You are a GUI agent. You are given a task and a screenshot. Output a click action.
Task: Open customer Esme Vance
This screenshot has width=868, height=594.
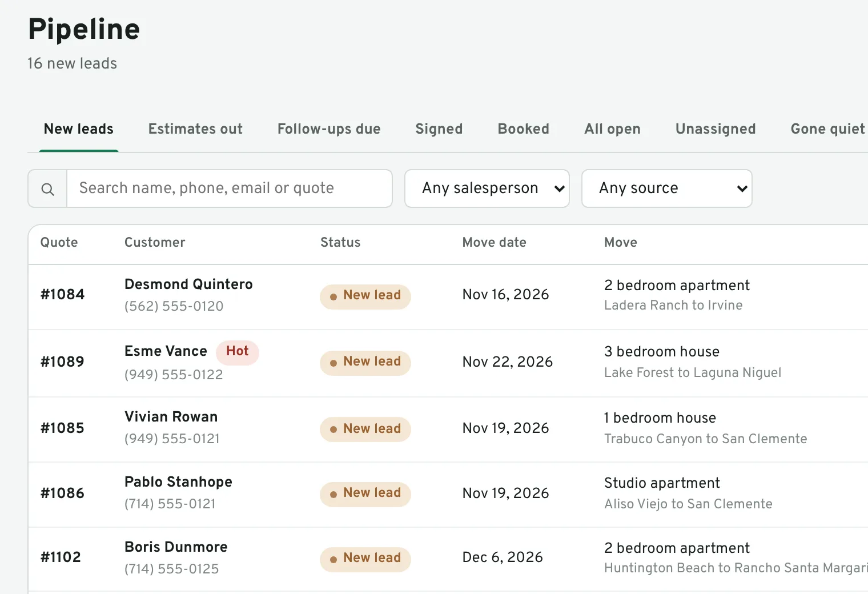point(166,351)
